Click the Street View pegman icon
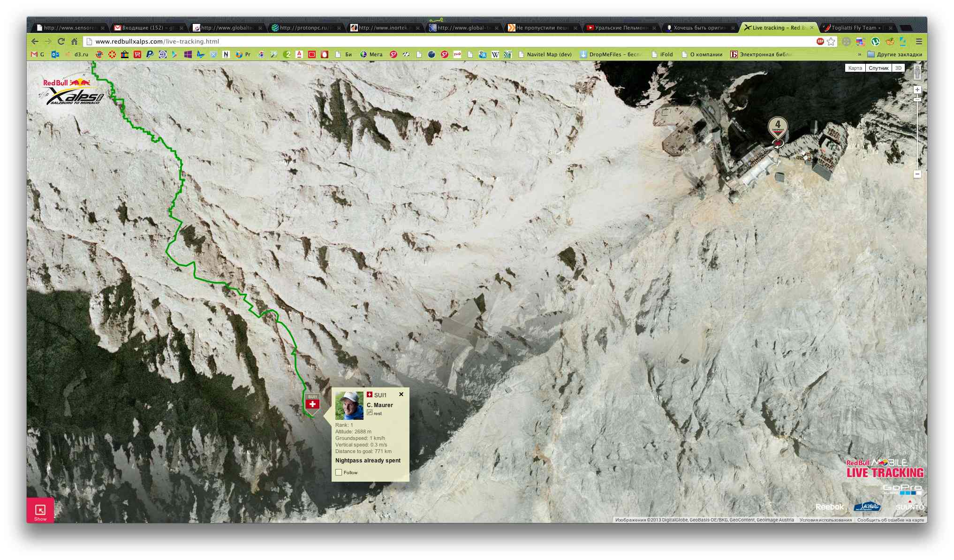The image size is (954, 560). point(917,71)
